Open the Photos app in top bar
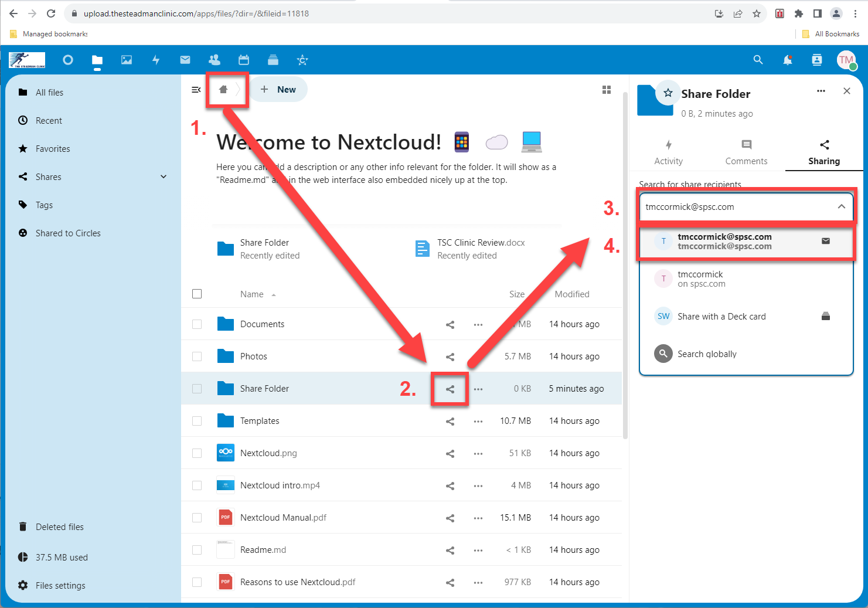The image size is (868, 608). pos(127,60)
